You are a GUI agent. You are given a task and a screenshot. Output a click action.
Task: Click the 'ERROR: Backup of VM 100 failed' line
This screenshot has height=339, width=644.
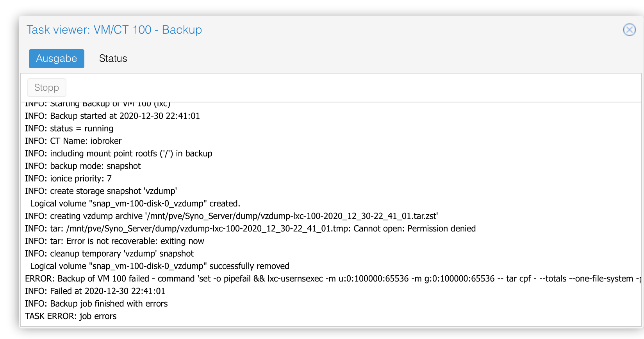(333, 279)
